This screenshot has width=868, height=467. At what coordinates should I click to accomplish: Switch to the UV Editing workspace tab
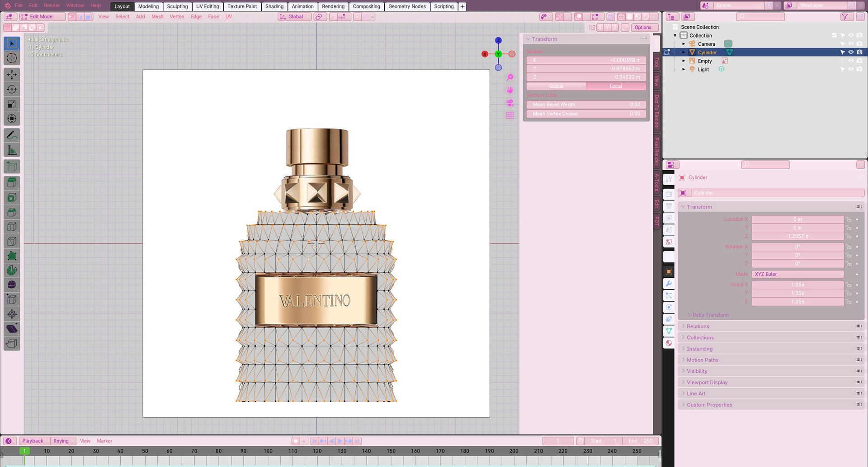click(x=208, y=6)
